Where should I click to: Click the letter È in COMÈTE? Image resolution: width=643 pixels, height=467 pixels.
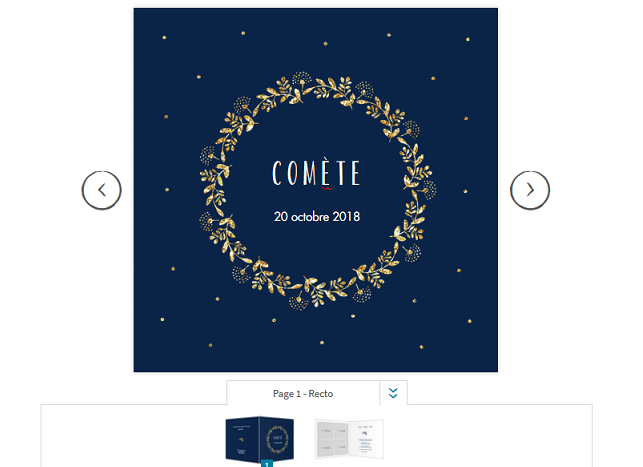coord(325,172)
